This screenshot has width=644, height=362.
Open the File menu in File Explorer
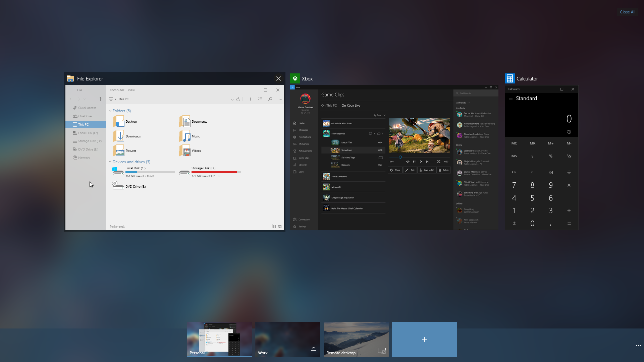(79, 90)
